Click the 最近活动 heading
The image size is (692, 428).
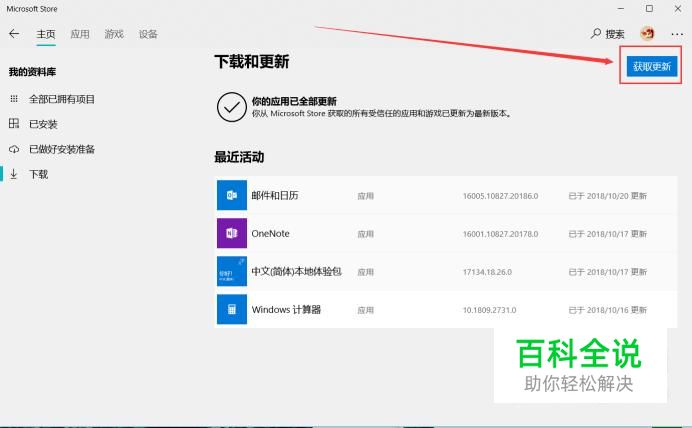(x=239, y=157)
